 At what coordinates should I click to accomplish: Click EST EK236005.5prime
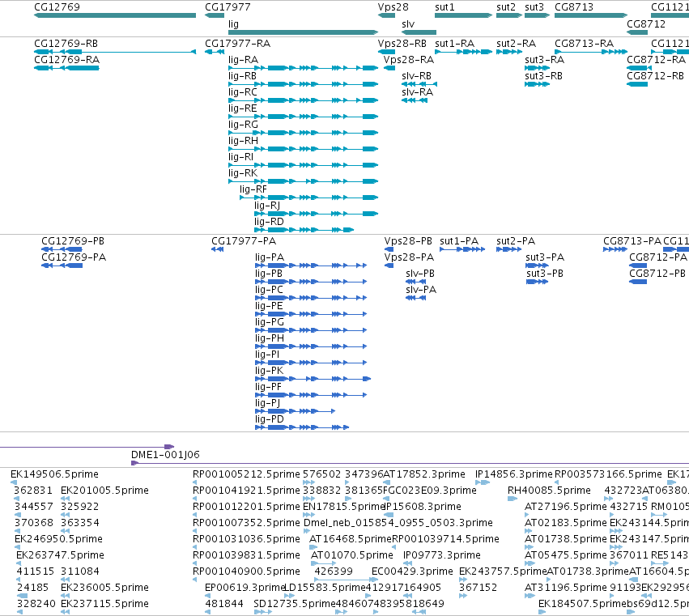pyautogui.click(x=104, y=588)
